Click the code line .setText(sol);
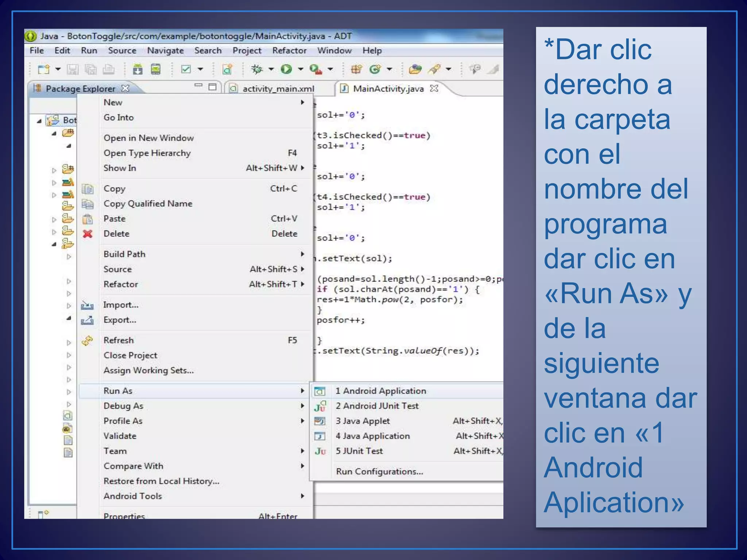The width and height of the screenshot is (747, 560). (354, 258)
